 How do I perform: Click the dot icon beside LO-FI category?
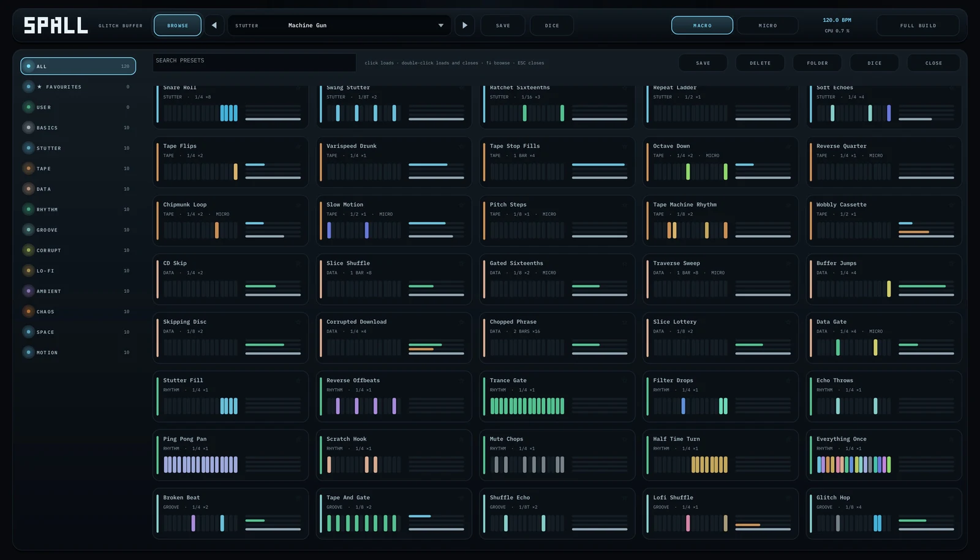(28, 271)
